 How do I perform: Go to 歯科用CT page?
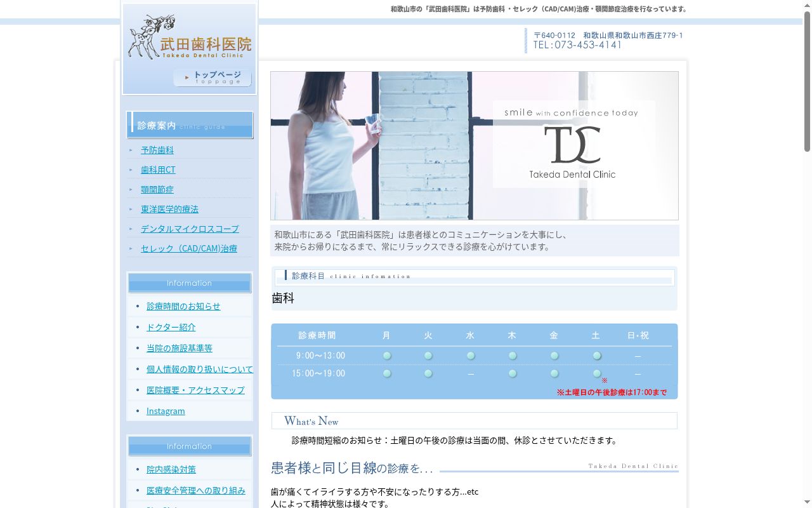click(x=158, y=170)
